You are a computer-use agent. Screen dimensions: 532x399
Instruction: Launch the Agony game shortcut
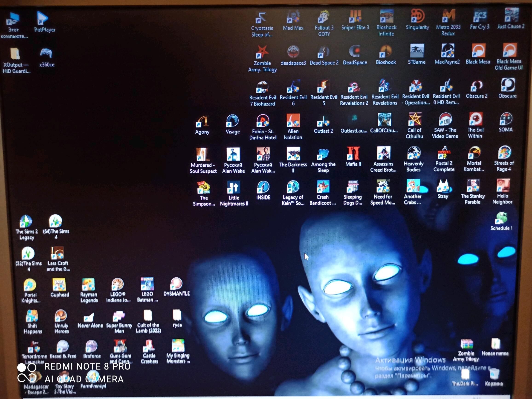[x=202, y=121]
